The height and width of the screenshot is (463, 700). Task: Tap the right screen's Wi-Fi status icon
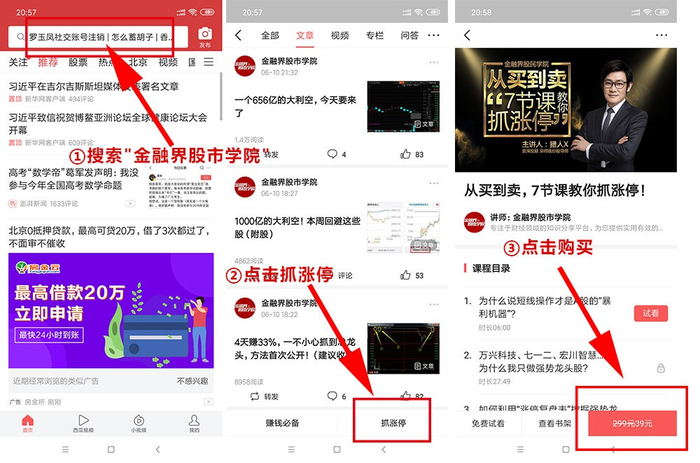click(x=647, y=12)
